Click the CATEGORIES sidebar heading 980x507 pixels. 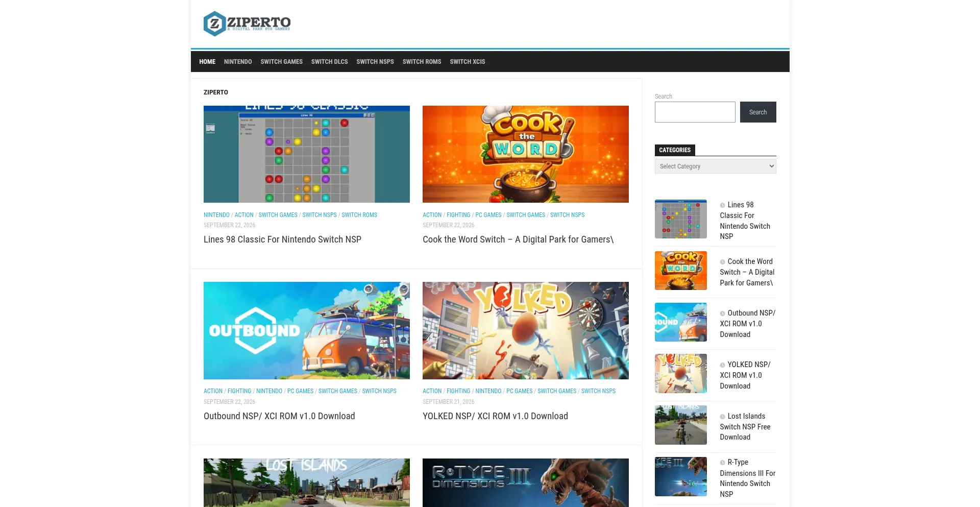coord(675,150)
